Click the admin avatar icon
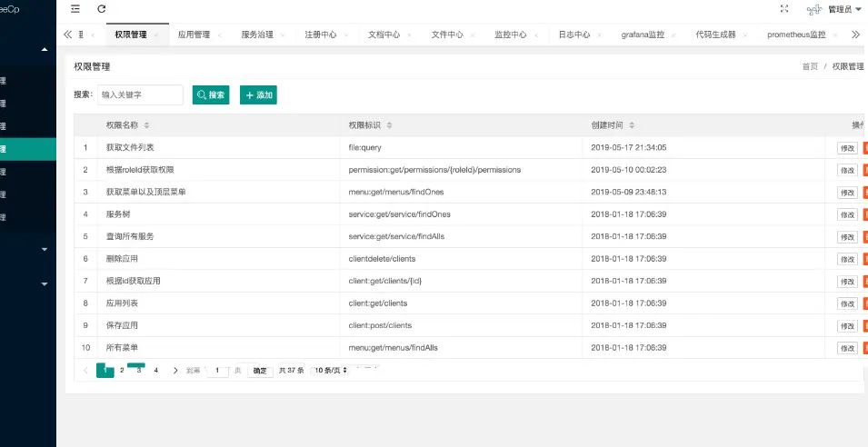Screen dimensions: 868x447 point(814,9)
